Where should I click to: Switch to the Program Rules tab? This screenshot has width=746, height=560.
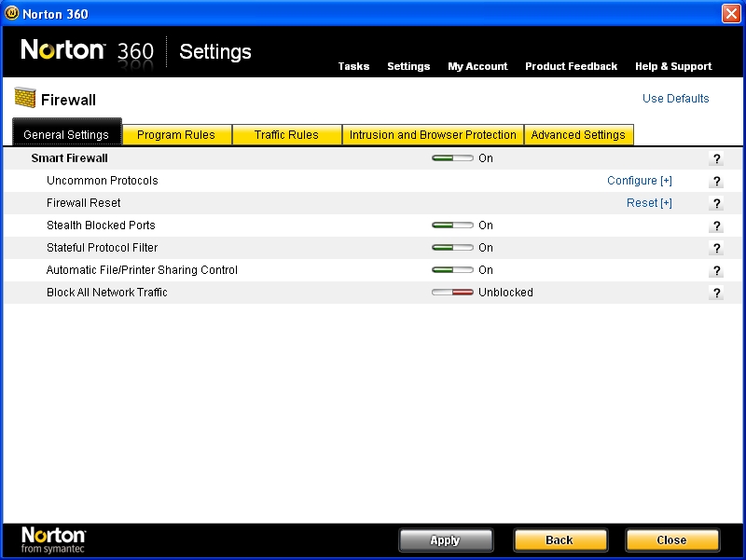tap(177, 135)
